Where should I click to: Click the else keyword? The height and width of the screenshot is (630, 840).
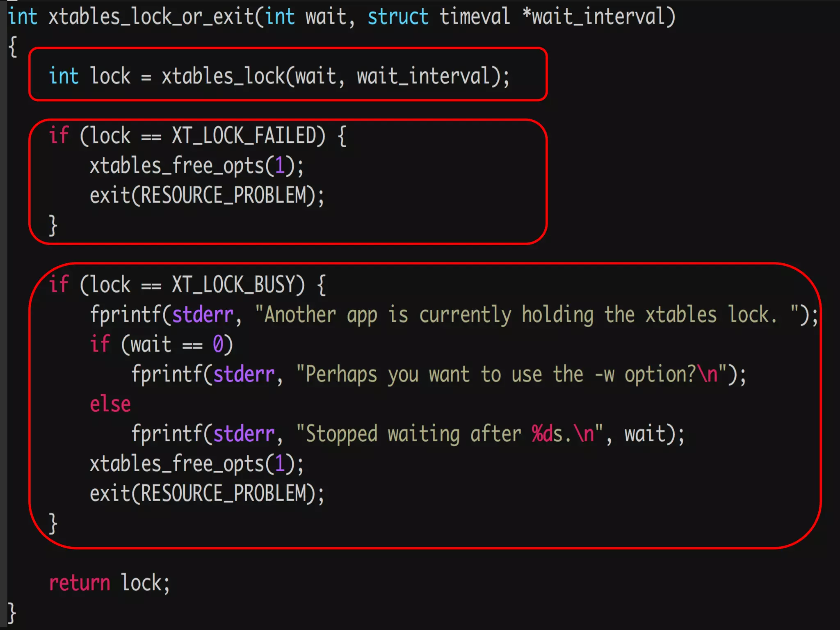(110, 404)
